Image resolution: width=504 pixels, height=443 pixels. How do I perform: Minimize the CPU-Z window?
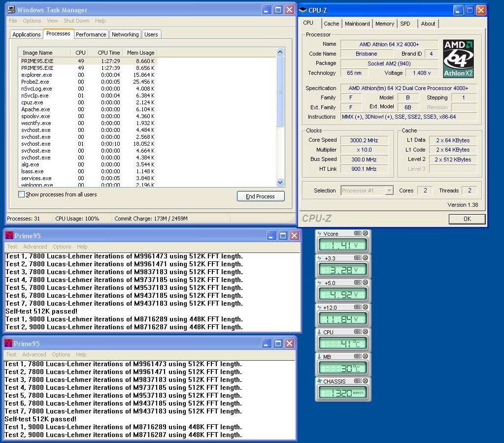click(x=458, y=10)
